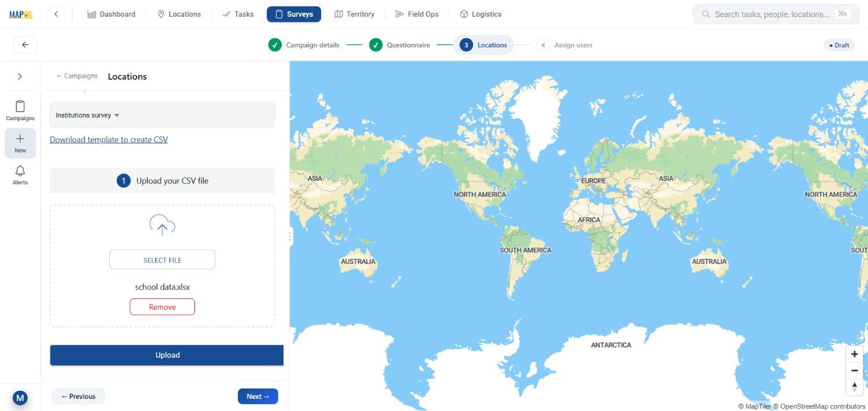868x411 pixels.
Task: Select the step 3 Locations indicator
Action: 484,45
